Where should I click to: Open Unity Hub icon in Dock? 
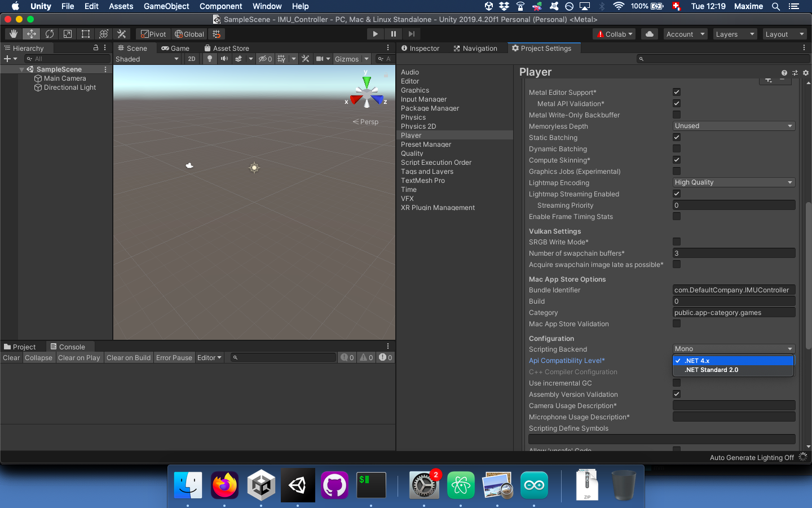point(261,485)
